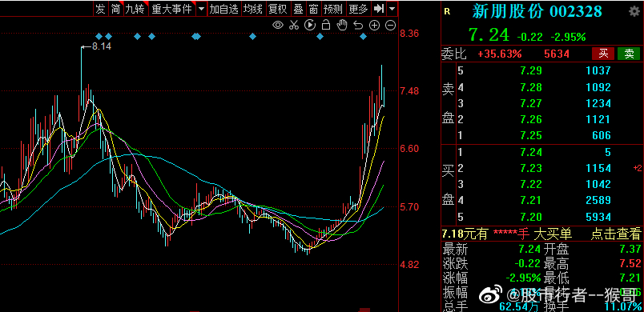This screenshot has width=644, height=312.
Task: Start the chart replay playback icon
Action: click(x=310, y=25)
